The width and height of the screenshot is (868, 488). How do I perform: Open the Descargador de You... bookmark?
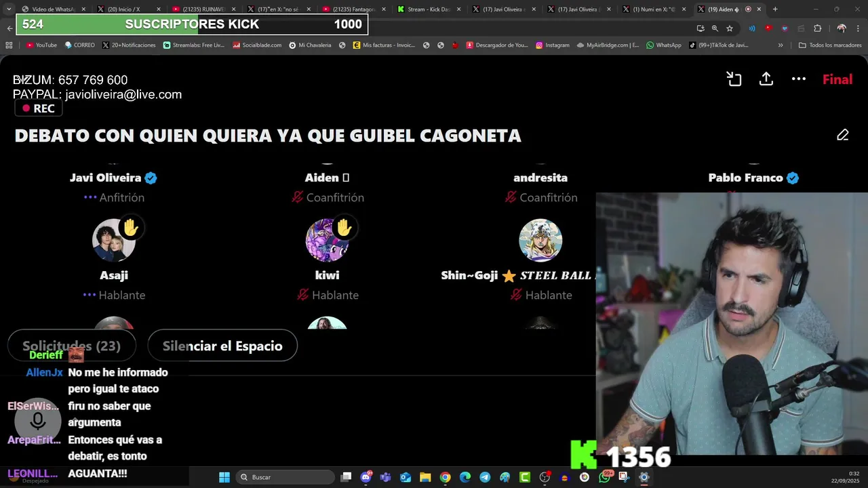pyautogui.click(x=497, y=45)
